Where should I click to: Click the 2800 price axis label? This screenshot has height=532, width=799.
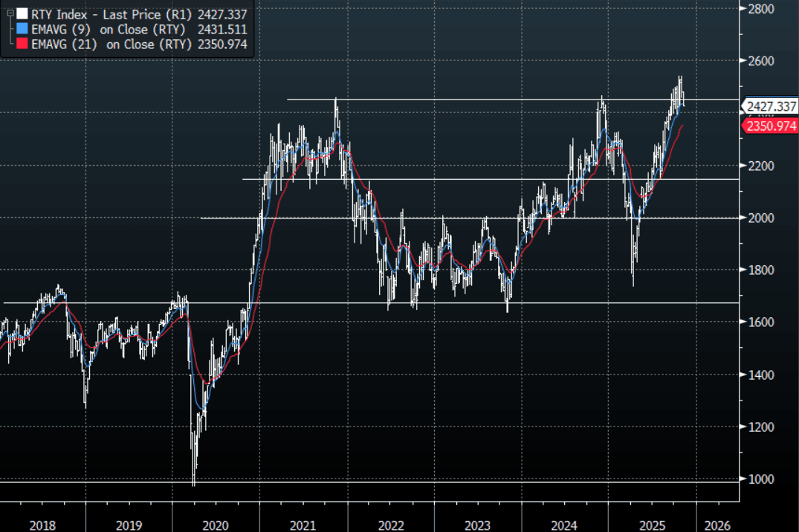763,8
